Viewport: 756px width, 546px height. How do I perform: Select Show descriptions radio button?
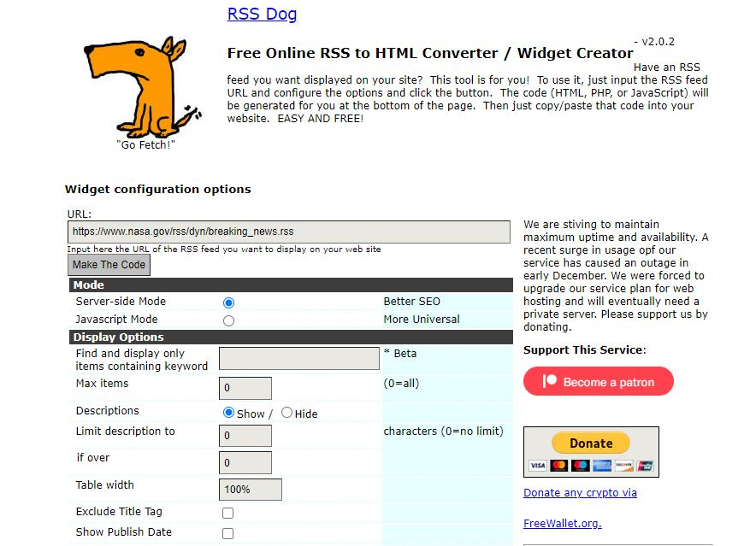point(228,413)
